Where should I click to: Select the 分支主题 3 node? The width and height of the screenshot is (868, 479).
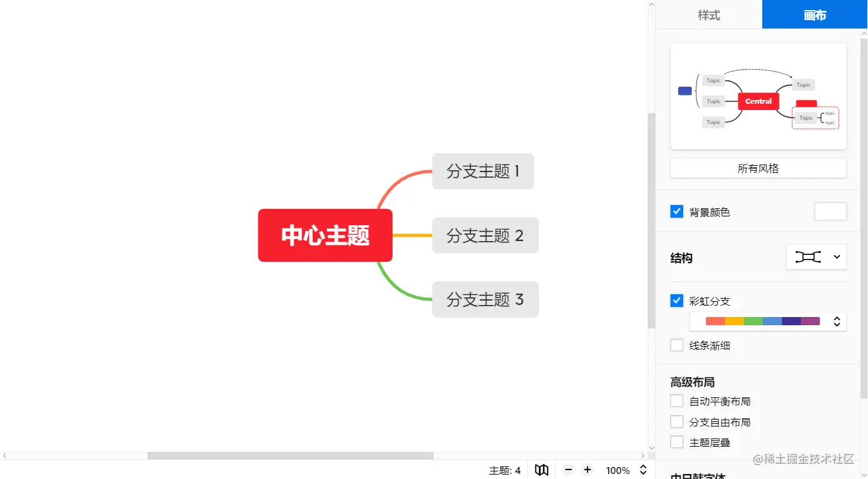pyautogui.click(x=486, y=299)
